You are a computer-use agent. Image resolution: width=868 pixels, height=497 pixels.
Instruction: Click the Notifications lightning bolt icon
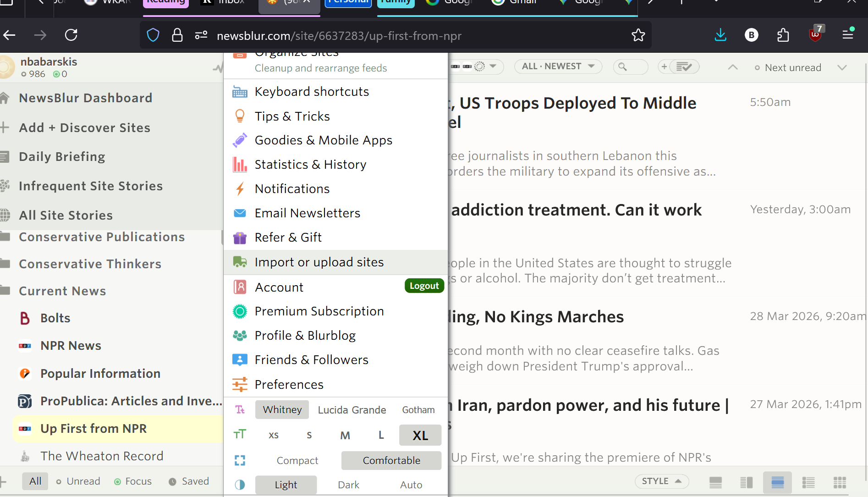240,189
